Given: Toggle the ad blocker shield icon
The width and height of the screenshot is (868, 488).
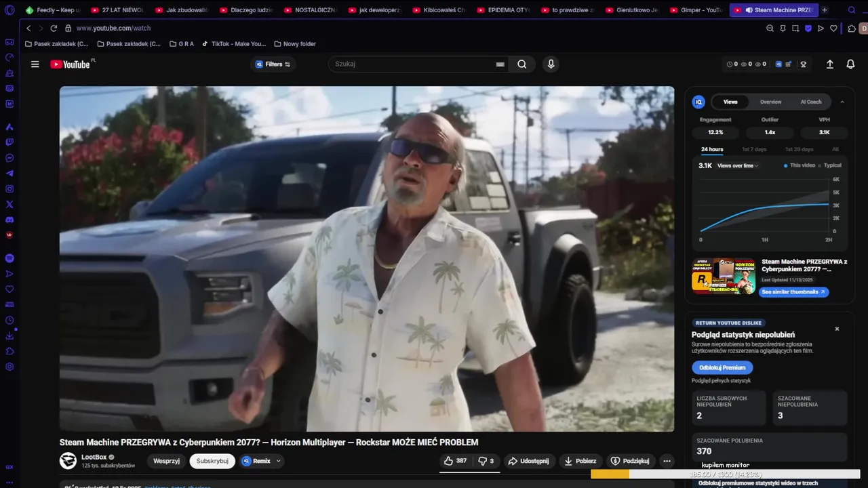Looking at the screenshot, I should 808,28.
